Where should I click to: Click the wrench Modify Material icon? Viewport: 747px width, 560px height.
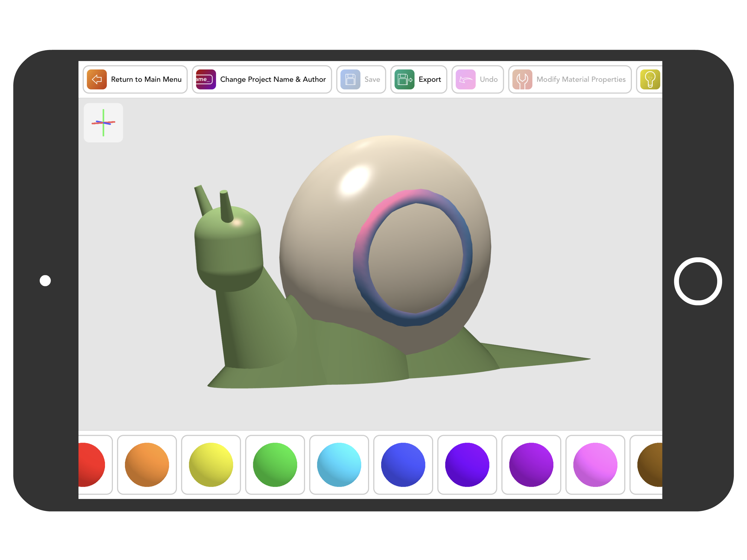tap(522, 79)
